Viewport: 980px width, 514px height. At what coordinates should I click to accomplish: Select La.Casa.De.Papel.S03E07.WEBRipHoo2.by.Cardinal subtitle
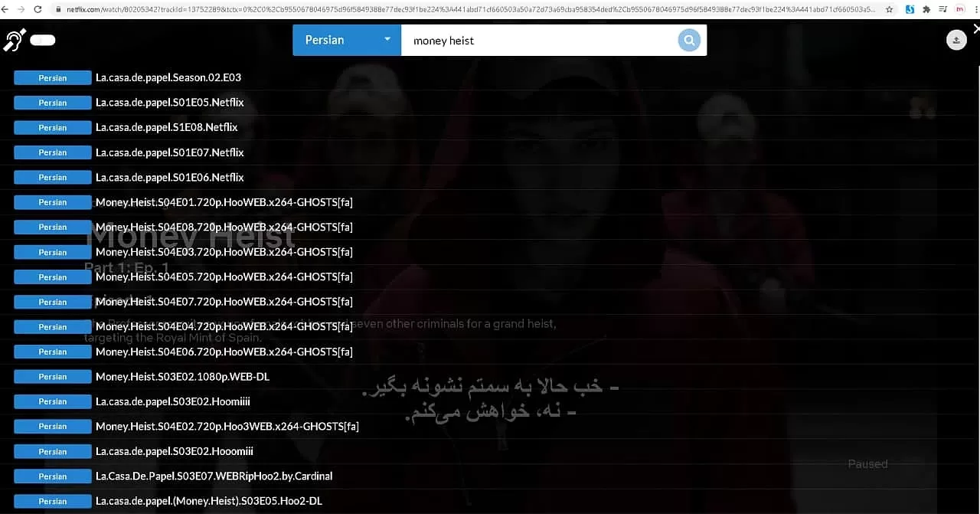(214, 476)
